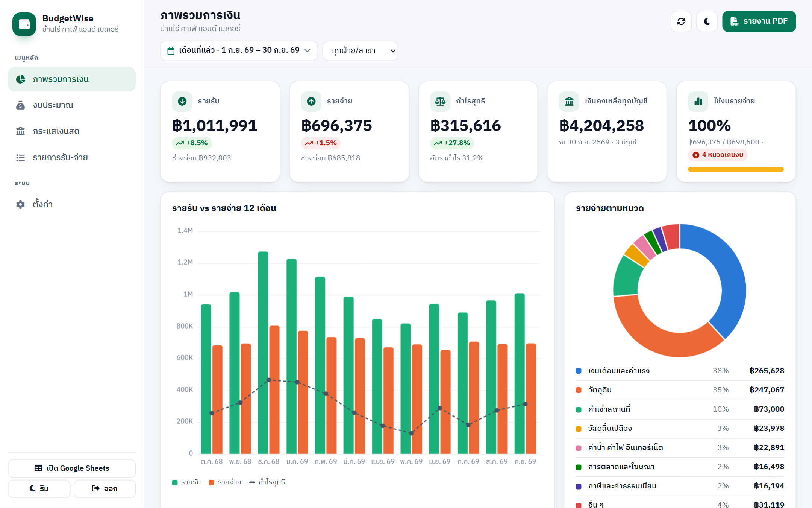The height and width of the screenshot is (508, 812).
Task: Open รายการรับ-จ่าย transactions menu
Action: coord(72,157)
